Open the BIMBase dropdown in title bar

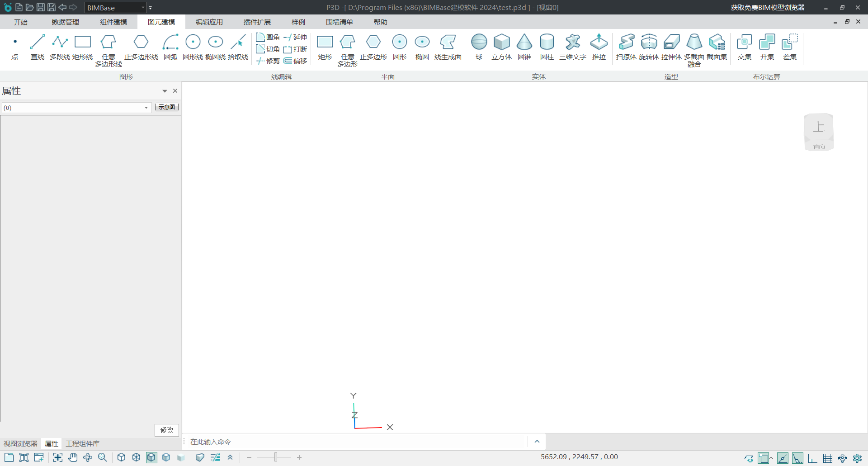click(x=143, y=8)
